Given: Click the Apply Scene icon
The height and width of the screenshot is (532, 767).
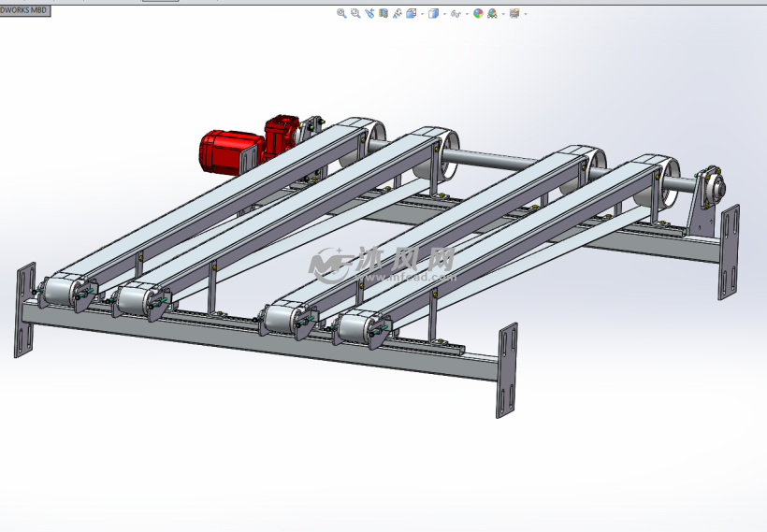Looking at the screenshot, I should [492, 14].
